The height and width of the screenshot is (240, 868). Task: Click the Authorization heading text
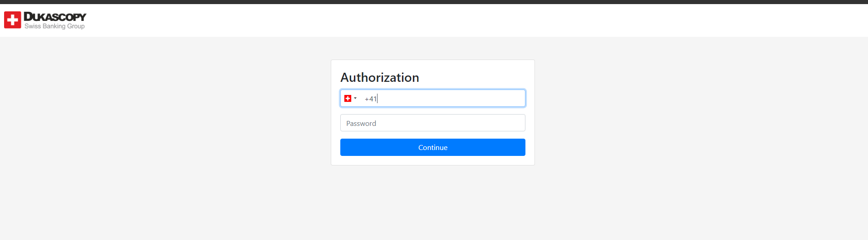click(x=379, y=77)
